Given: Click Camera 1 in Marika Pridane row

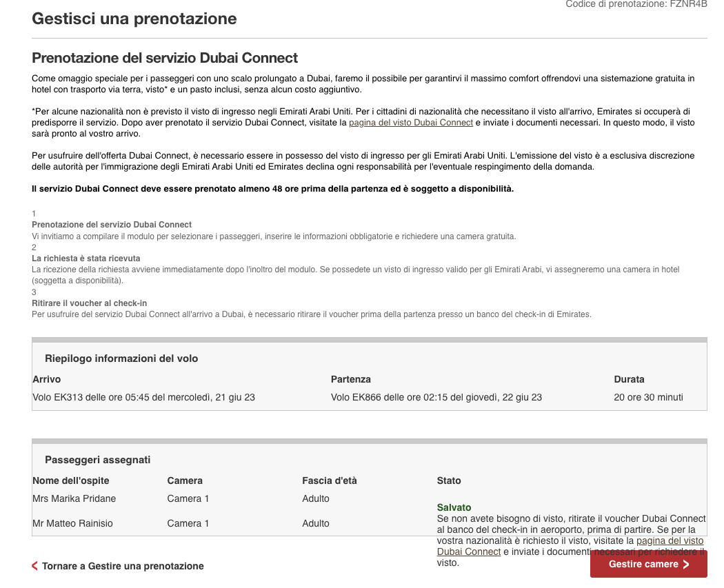Looking at the screenshot, I should coord(188,498).
